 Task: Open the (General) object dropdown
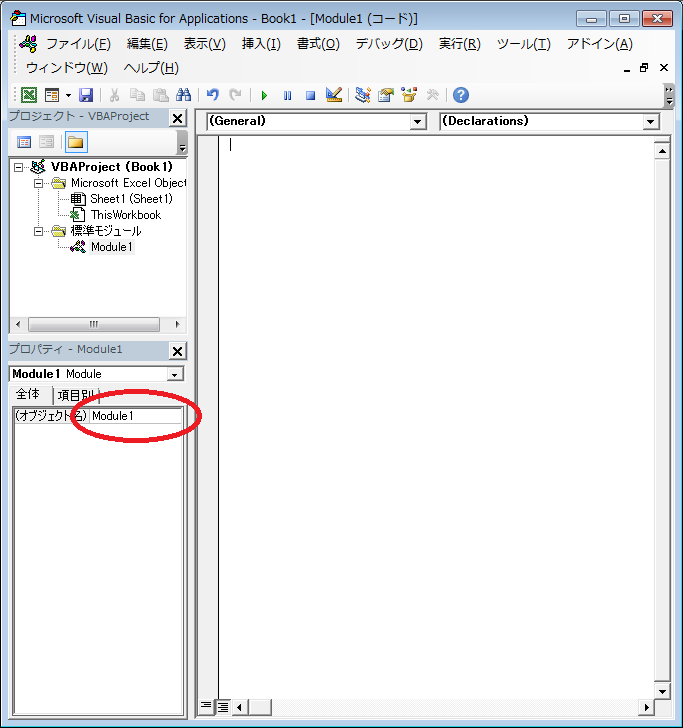pyautogui.click(x=417, y=122)
